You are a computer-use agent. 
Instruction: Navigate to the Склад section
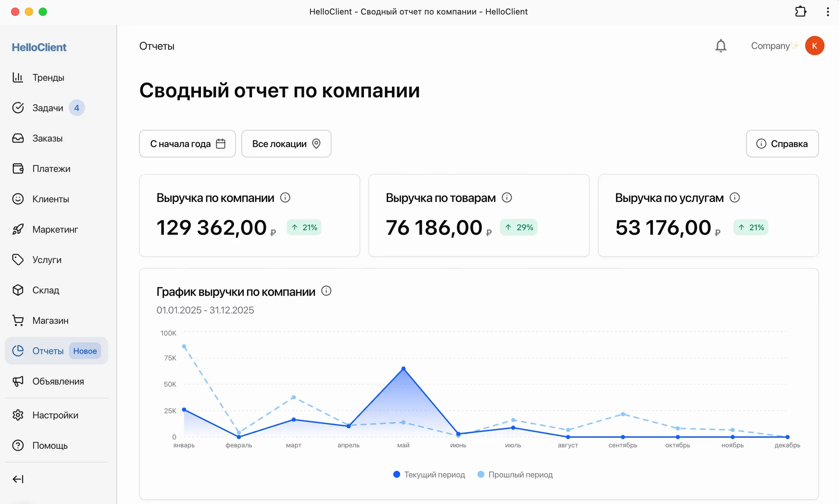click(46, 290)
